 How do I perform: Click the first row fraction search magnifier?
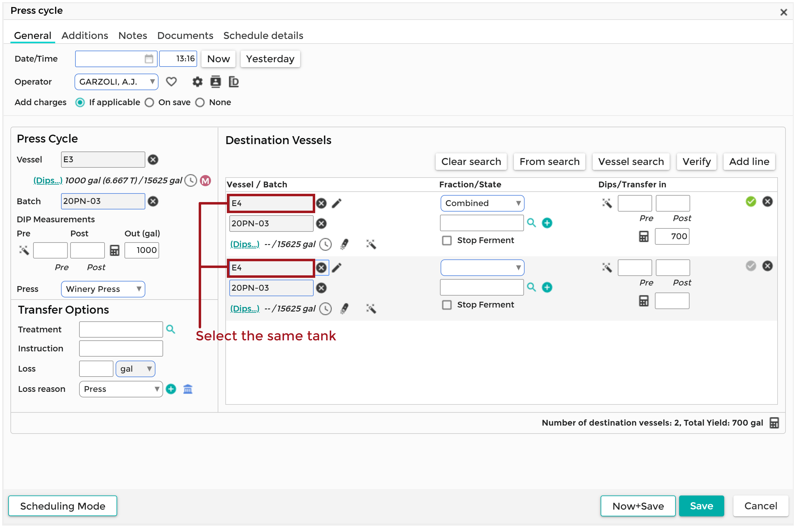(x=531, y=223)
